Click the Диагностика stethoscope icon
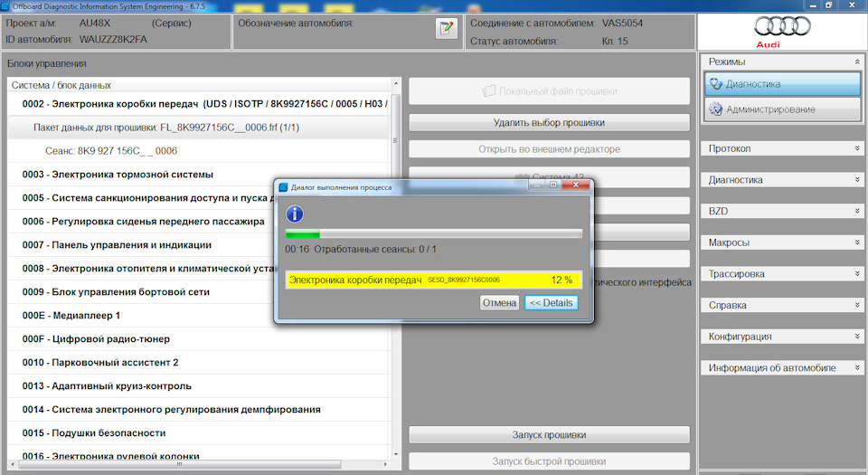 (x=716, y=83)
